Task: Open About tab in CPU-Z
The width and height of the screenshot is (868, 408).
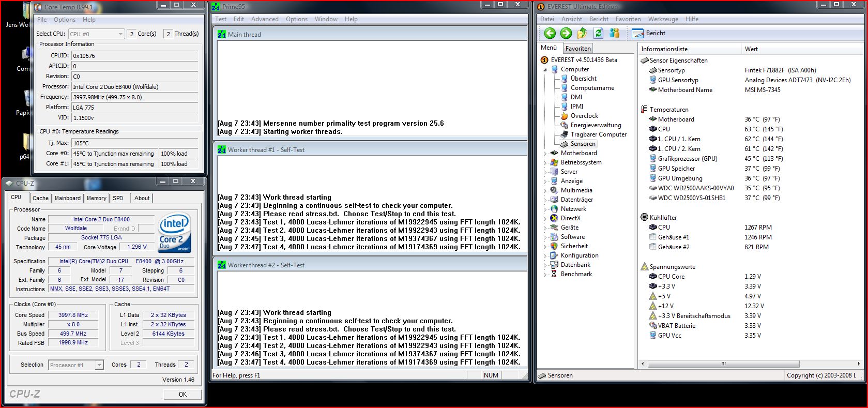Action: [x=142, y=198]
